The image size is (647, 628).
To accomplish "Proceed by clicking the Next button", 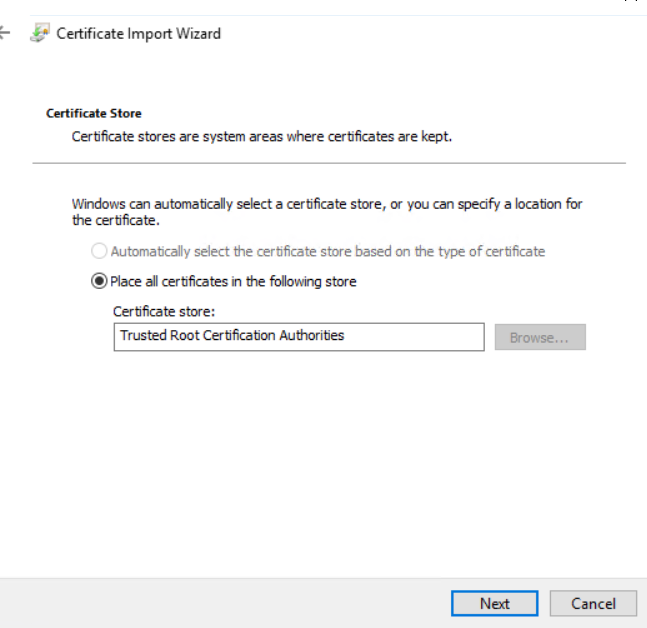I will [494, 603].
